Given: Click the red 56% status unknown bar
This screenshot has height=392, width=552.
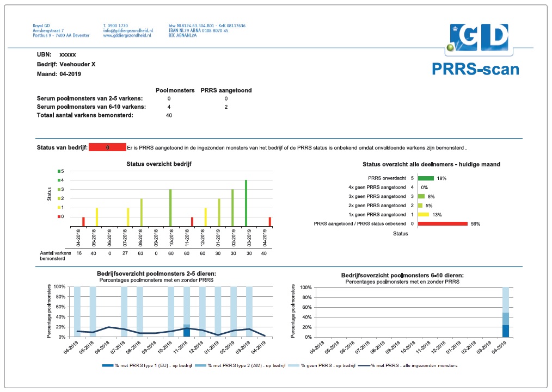Looking at the screenshot, I should point(443,223).
